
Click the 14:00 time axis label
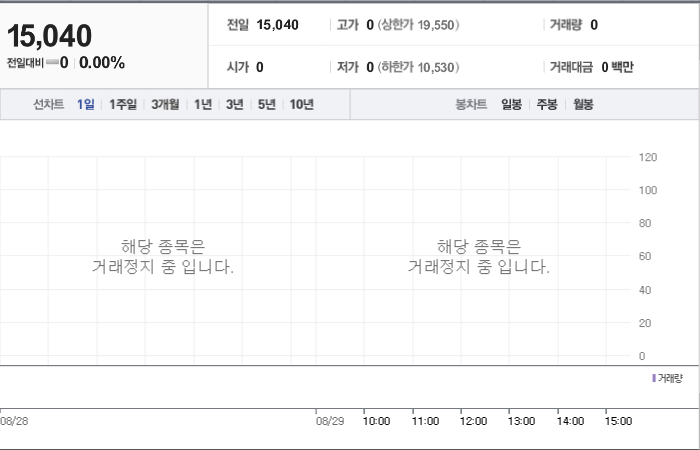(571, 421)
